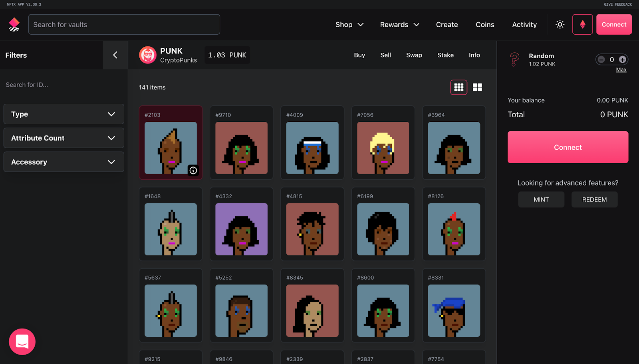This screenshot has width=639, height=364.
Task: Select the Sell tab
Action: [385, 55]
